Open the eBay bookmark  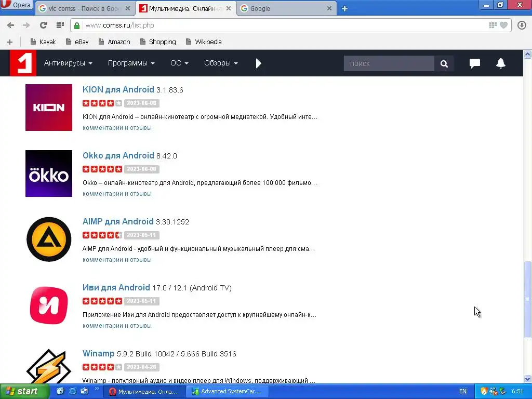pyautogui.click(x=77, y=42)
